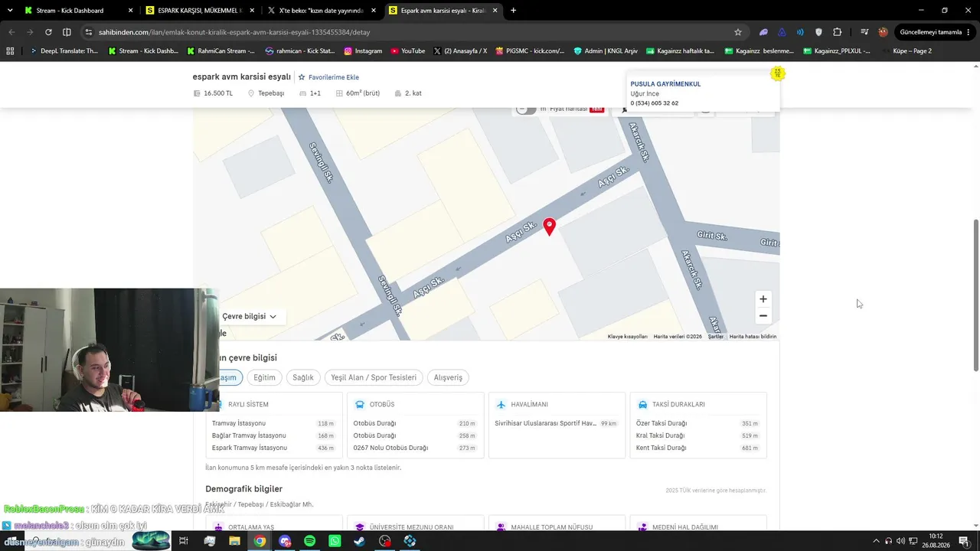Open Steam from the taskbar

[x=359, y=541]
